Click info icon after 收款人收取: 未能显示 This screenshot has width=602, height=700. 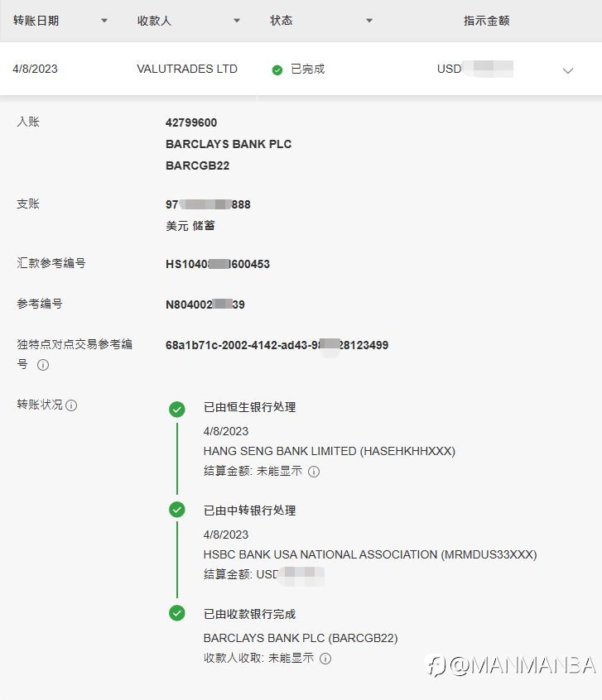pos(325,659)
